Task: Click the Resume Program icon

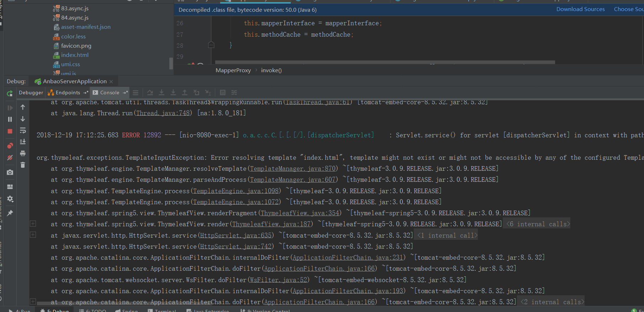Action: (10, 108)
